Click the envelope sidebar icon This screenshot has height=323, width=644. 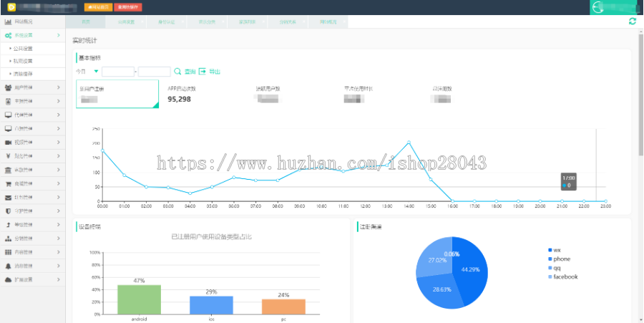click(8, 197)
